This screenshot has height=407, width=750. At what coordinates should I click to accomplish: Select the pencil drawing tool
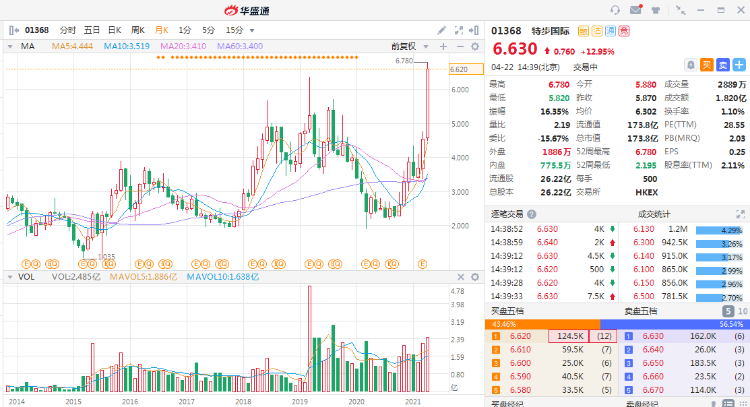(441, 30)
